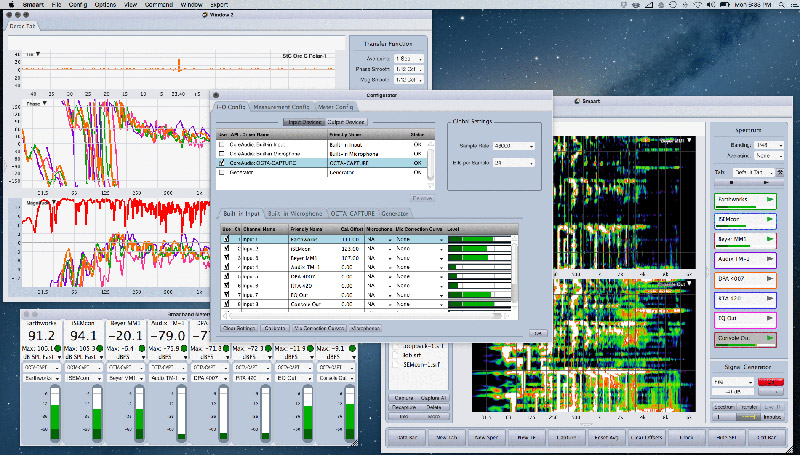Start the Beyer MM1 measurement play arrow
This screenshot has height=455, width=800.
click(x=769, y=239)
